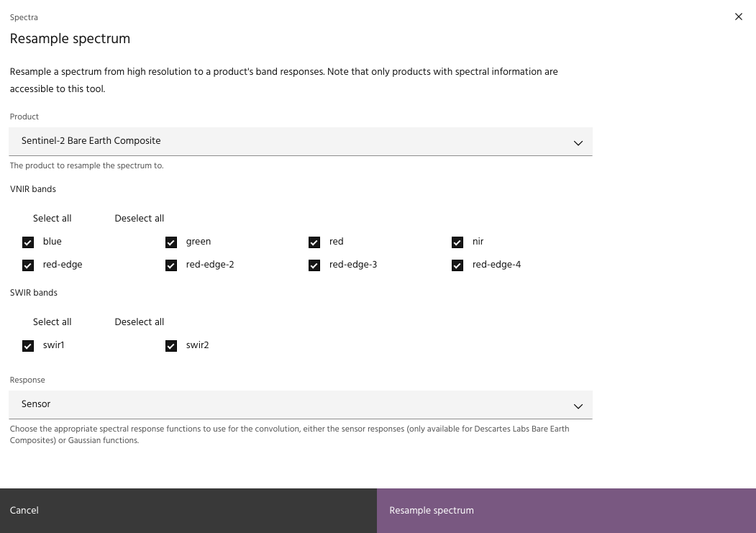The height and width of the screenshot is (533, 756).
Task: Toggle the red-edge band checkbox
Action: pos(28,265)
